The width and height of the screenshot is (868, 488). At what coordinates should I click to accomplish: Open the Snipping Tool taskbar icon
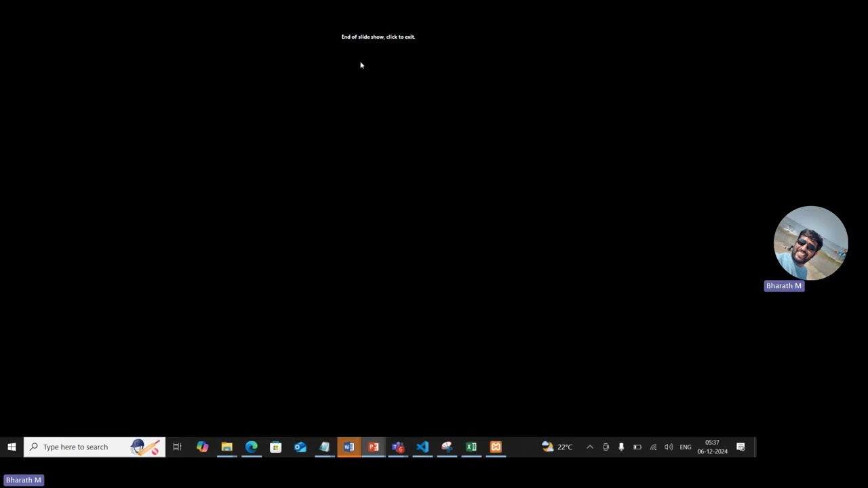coord(446,447)
